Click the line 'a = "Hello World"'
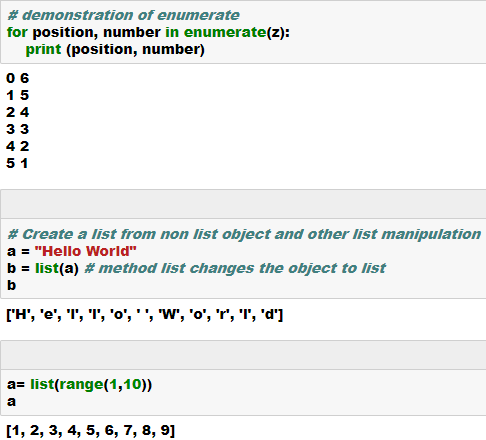This screenshot has width=486, height=440. 72,251
